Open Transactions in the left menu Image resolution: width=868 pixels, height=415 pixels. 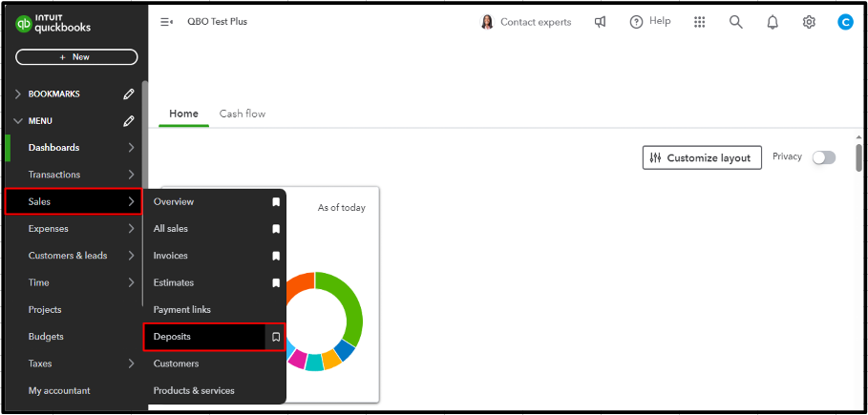[54, 175]
